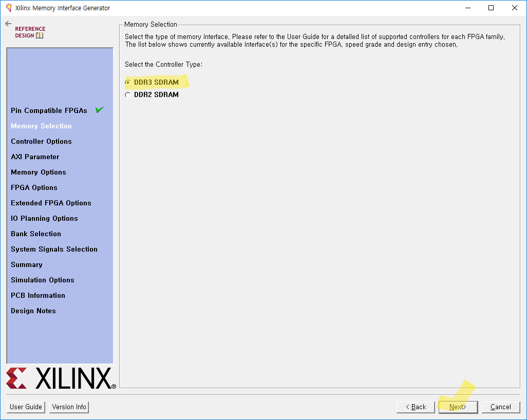Go to the Bank Selection step

pyautogui.click(x=35, y=234)
